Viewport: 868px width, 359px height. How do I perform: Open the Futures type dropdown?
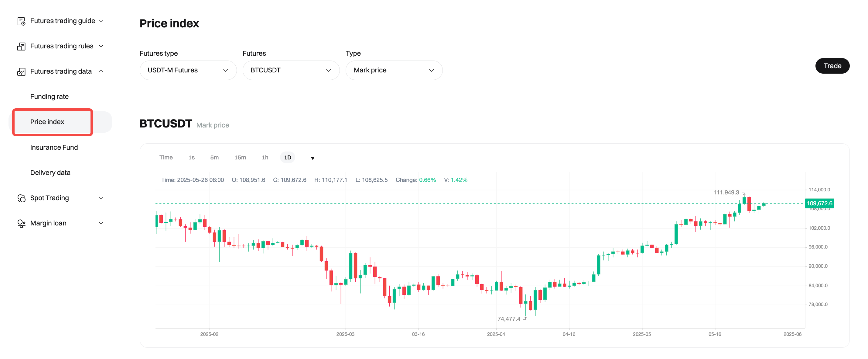tap(188, 70)
